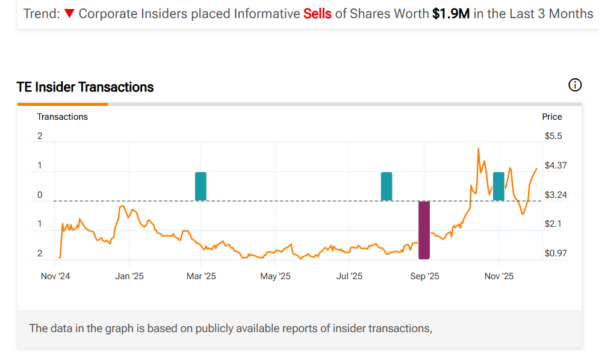Click the teal buy bar at Nov '25

498,186
